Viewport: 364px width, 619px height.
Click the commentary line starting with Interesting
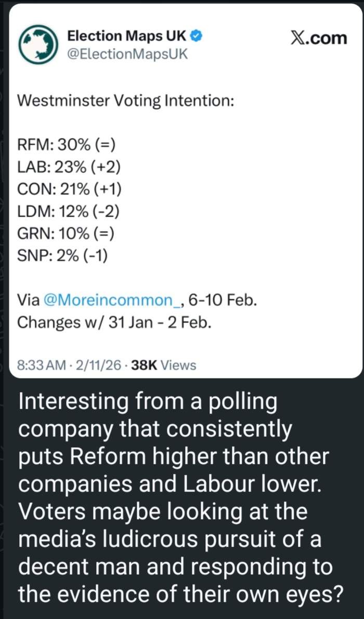tap(147, 402)
